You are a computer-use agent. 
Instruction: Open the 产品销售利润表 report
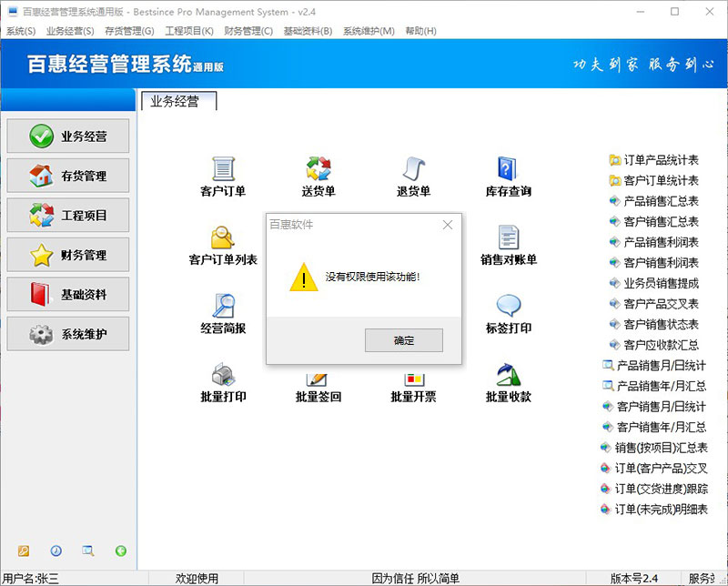tap(653, 242)
